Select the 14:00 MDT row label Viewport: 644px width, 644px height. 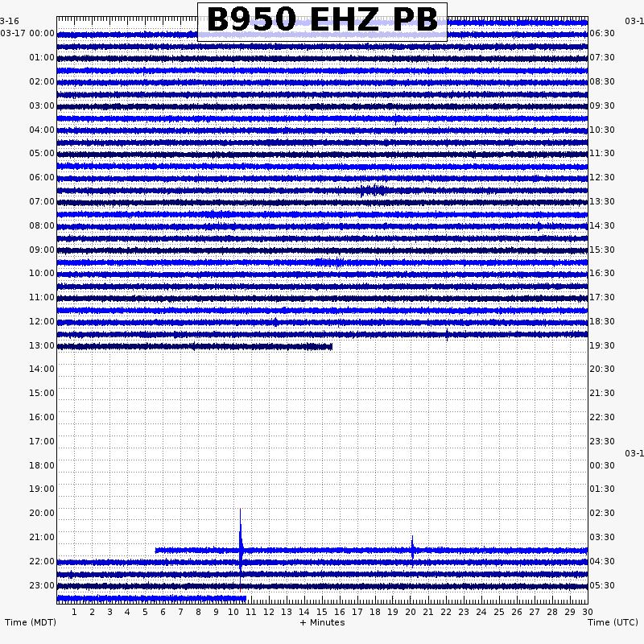click(42, 369)
